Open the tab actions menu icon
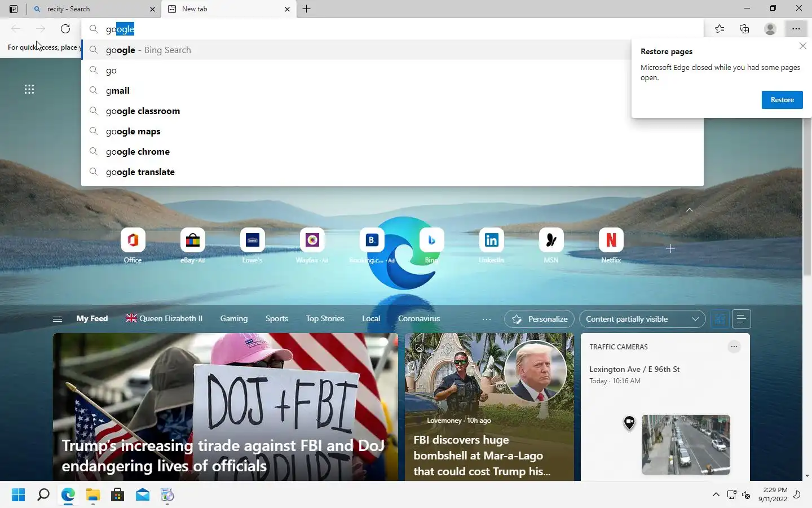The height and width of the screenshot is (508, 812). [14, 9]
